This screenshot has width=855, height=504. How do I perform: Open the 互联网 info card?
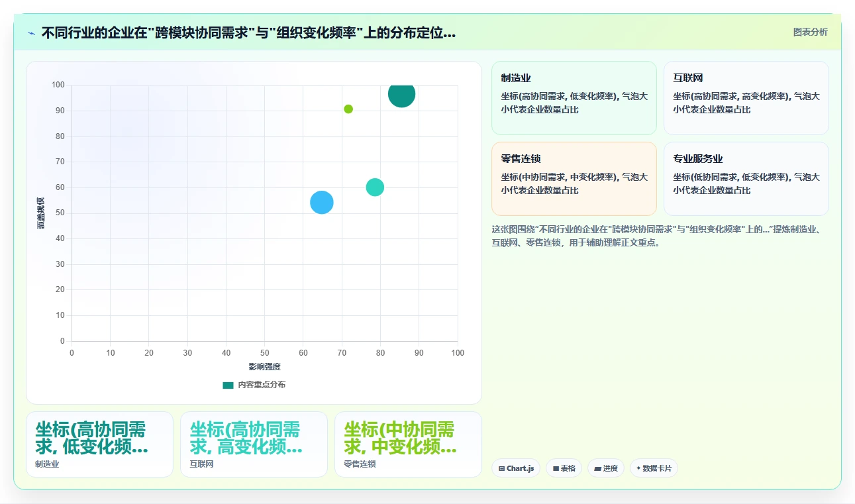pos(746,98)
